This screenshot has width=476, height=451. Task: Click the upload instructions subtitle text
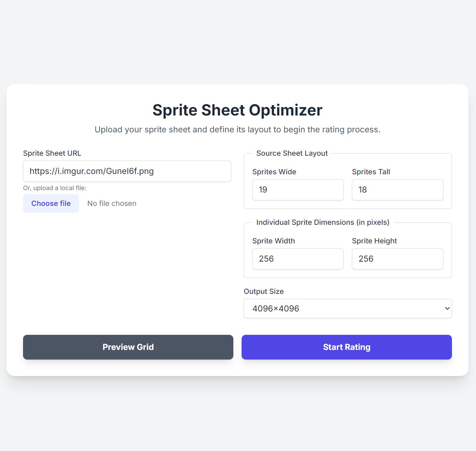(x=237, y=130)
